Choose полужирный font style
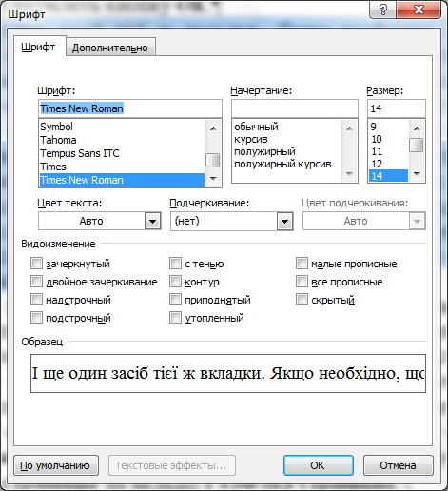Viewport: 448px width, 491px height. [287, 151]
